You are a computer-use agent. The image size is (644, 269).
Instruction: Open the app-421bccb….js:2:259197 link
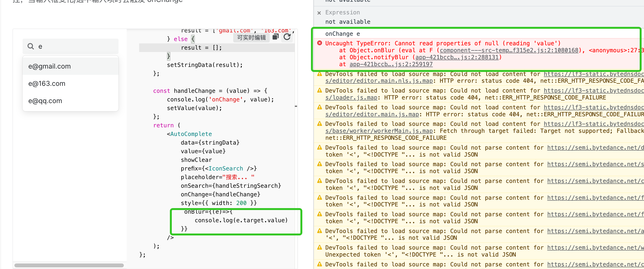click(x=391, y=64)
